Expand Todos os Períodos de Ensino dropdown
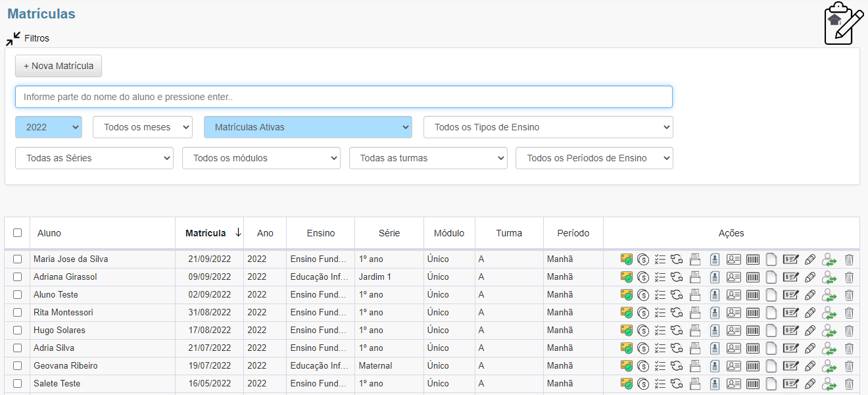 tap(594, 158)
